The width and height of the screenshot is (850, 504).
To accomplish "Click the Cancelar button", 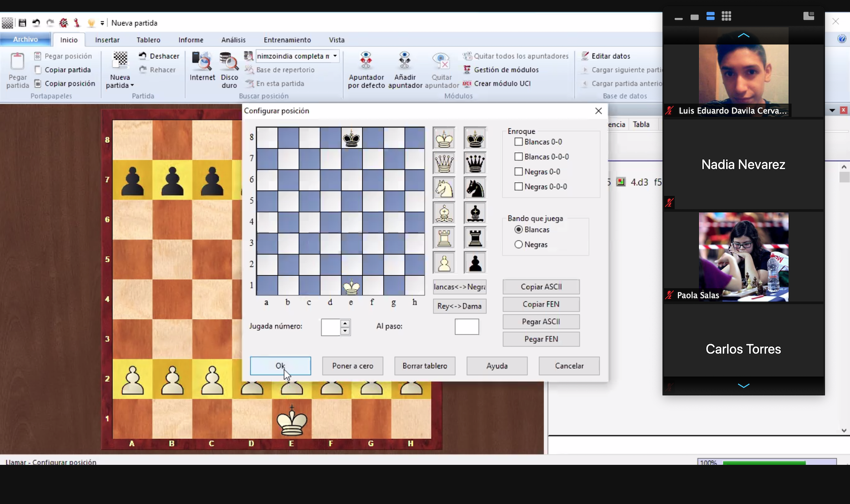I will click(569, 366).
